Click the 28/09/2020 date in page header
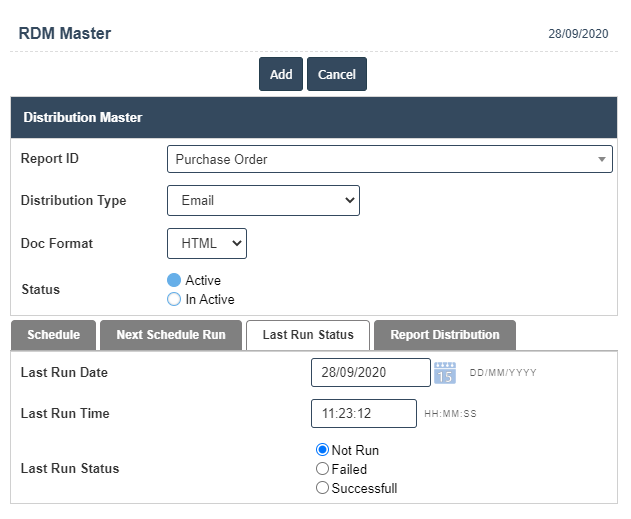The width and height of the screenshot is (631, 519). tap(578, 34)
